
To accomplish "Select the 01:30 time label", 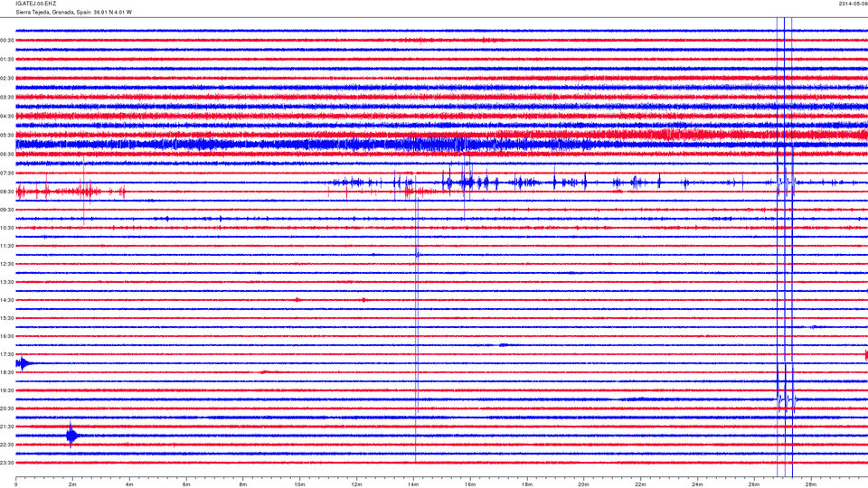I will [x=6, y=60].
